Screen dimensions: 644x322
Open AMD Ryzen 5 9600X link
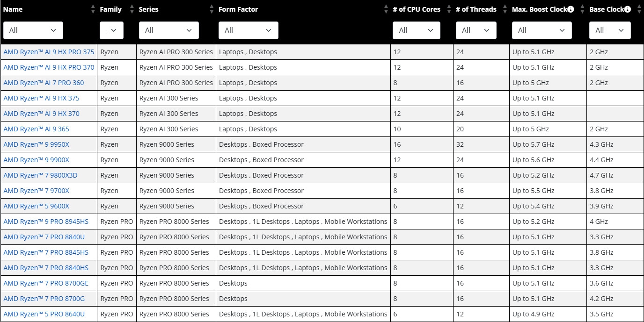(36, 206)
